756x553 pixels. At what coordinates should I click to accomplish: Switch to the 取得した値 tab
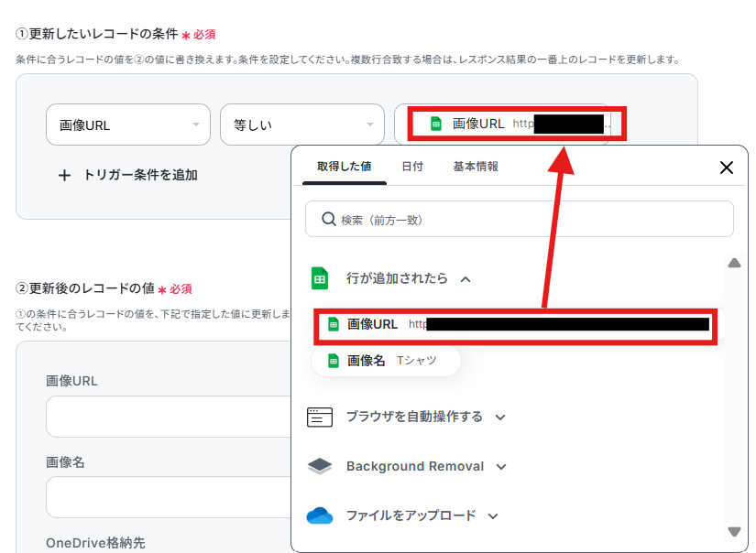pos(345,167)
